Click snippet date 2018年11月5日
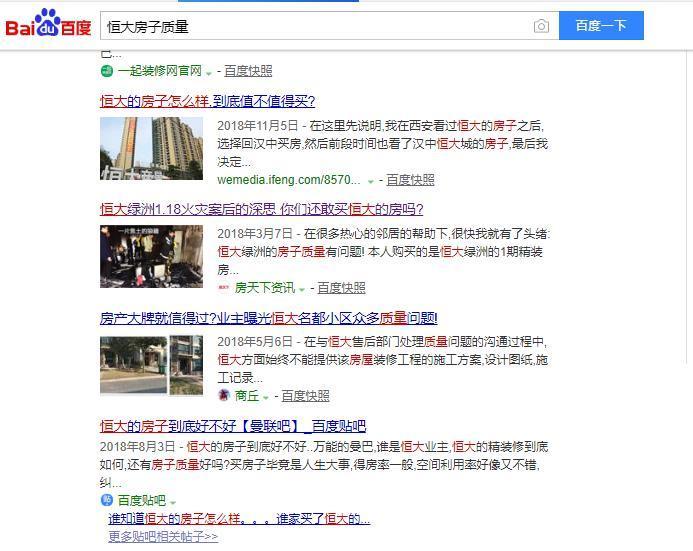The height and width of the screenshot is (551, 693). [x=258, y=125]
